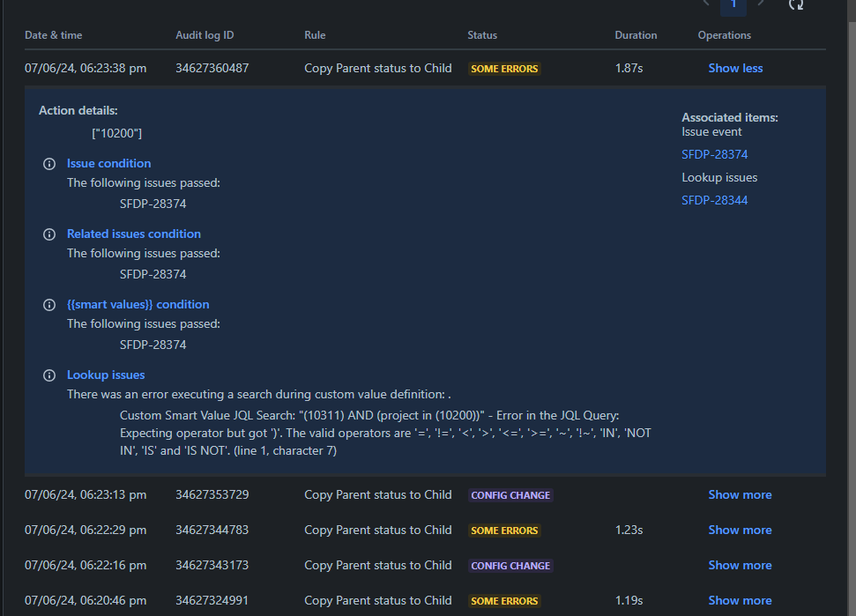Open the Issue condition link
Image resolution: width=856 pixels, height=616 pixels.
coord(108,163)
